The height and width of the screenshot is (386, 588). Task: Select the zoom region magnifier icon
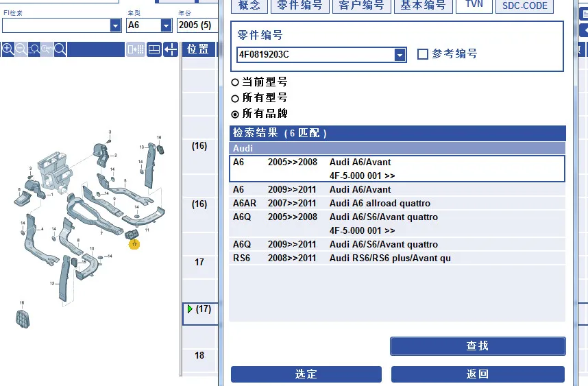coord(34,49)
